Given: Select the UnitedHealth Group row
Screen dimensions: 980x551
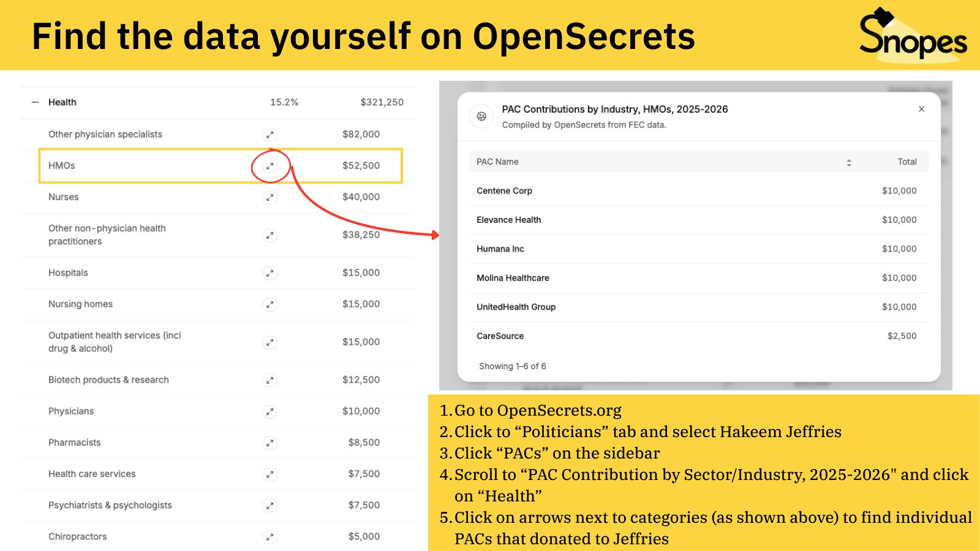Looking at the screenshot, I should coord(699,307).
